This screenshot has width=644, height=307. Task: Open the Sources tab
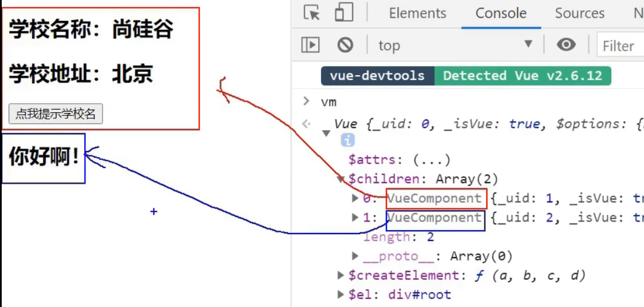tap(579, 13)
